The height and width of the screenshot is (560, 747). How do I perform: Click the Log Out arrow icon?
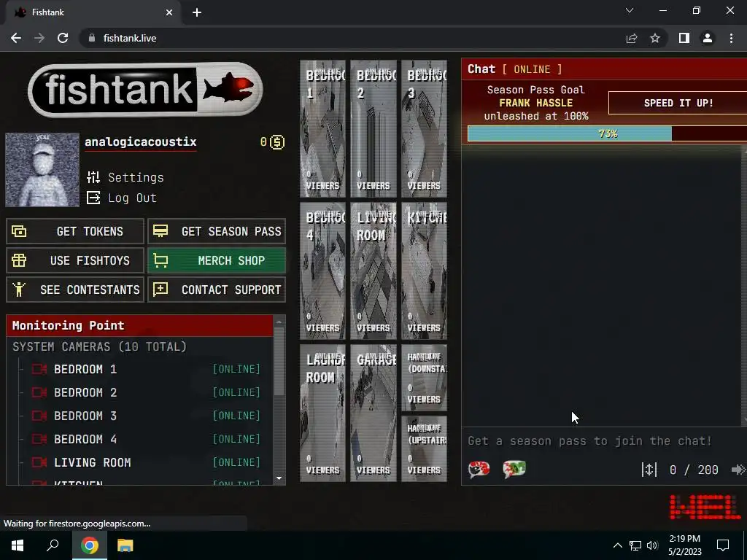point(93,198)
